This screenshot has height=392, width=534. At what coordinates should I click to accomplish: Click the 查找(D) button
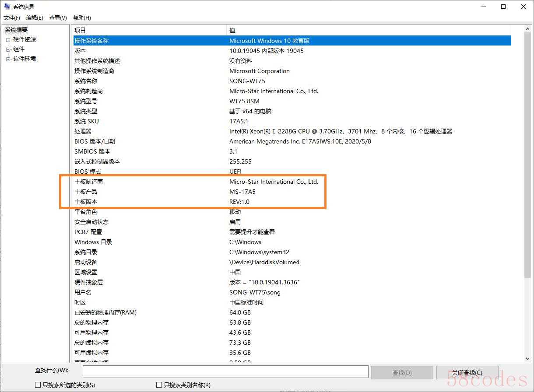[x=402, y=373]
